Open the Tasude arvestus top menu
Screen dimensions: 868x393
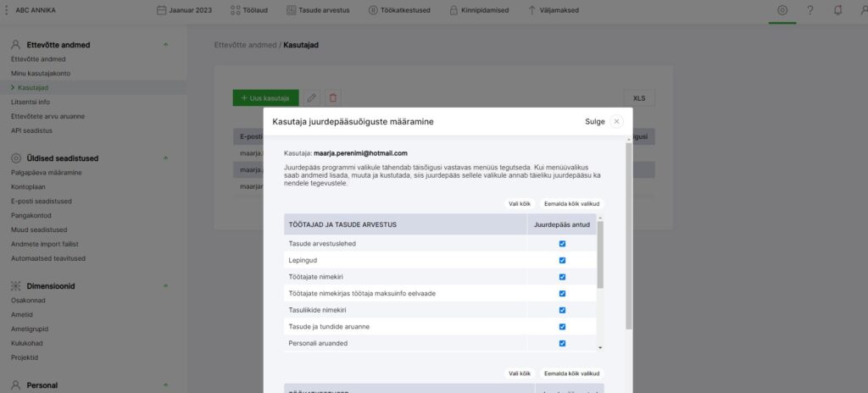tap(318, 10)
